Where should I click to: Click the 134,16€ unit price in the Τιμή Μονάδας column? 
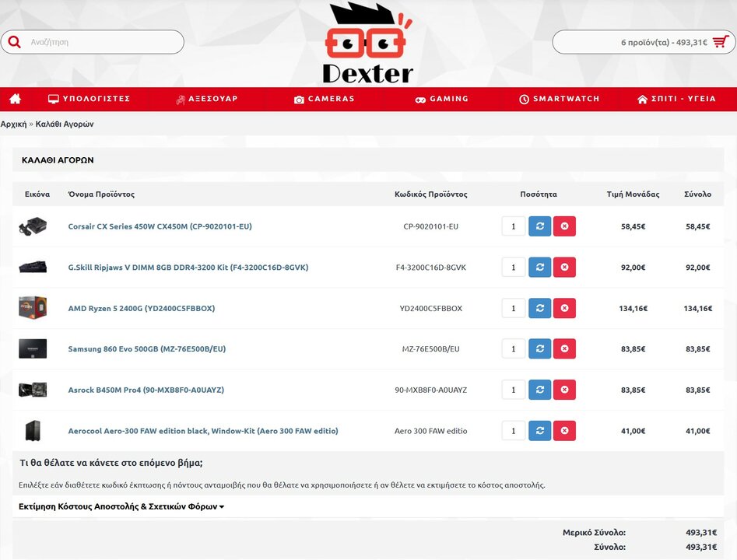pyautogui.click(x=633, y=308)
